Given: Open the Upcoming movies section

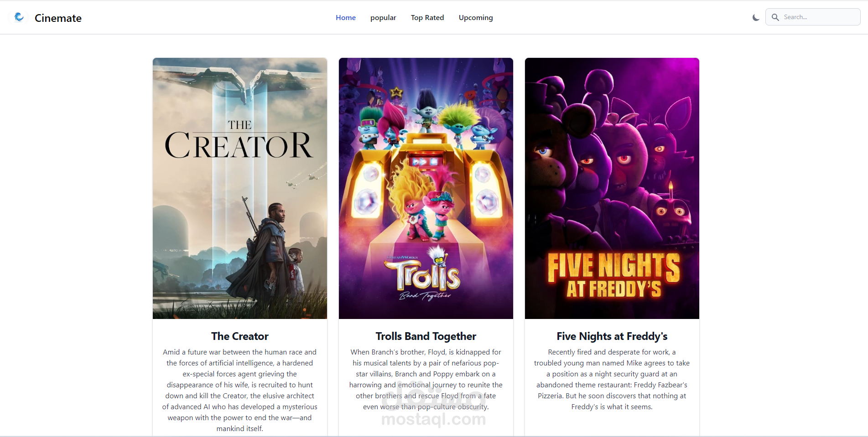Looking at the screenshot, I should 476,18.
